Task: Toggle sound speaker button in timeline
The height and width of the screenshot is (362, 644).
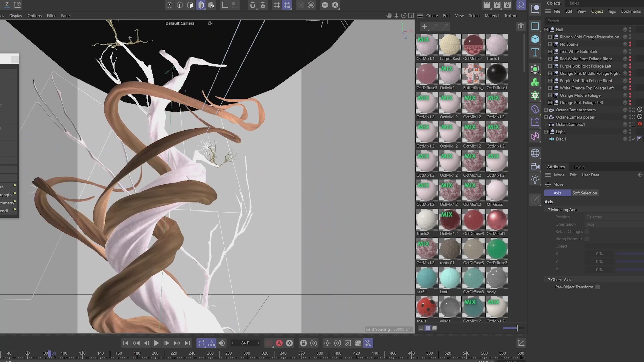Action: click(222, 343)
